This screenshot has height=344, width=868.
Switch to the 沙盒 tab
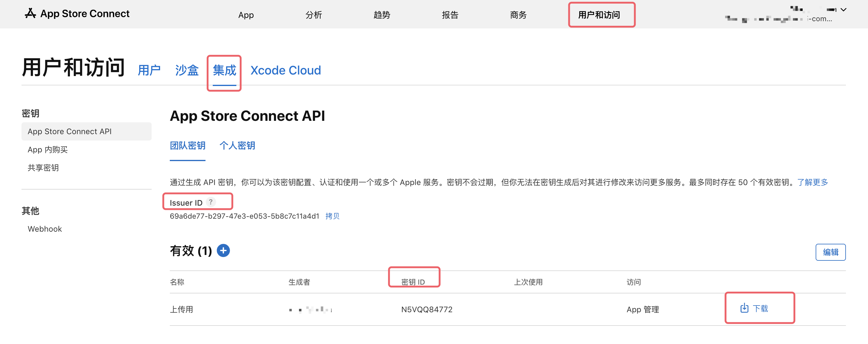pos(187,71)
